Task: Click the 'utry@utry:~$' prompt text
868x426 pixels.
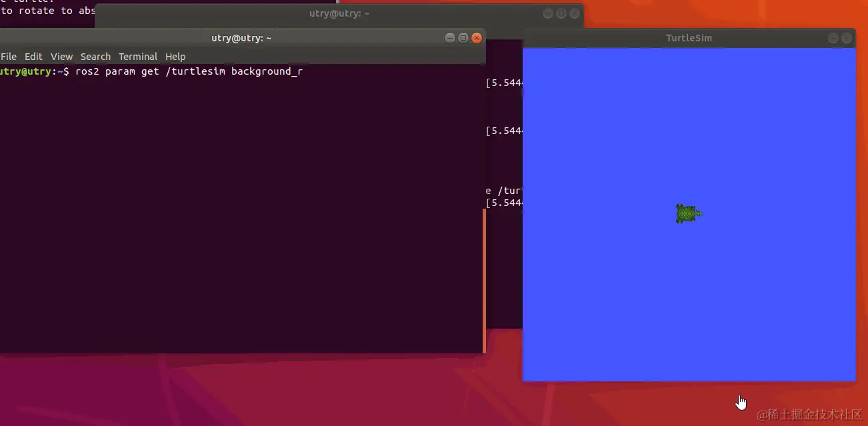Action: pyautogui.click(x=35, y=71)
